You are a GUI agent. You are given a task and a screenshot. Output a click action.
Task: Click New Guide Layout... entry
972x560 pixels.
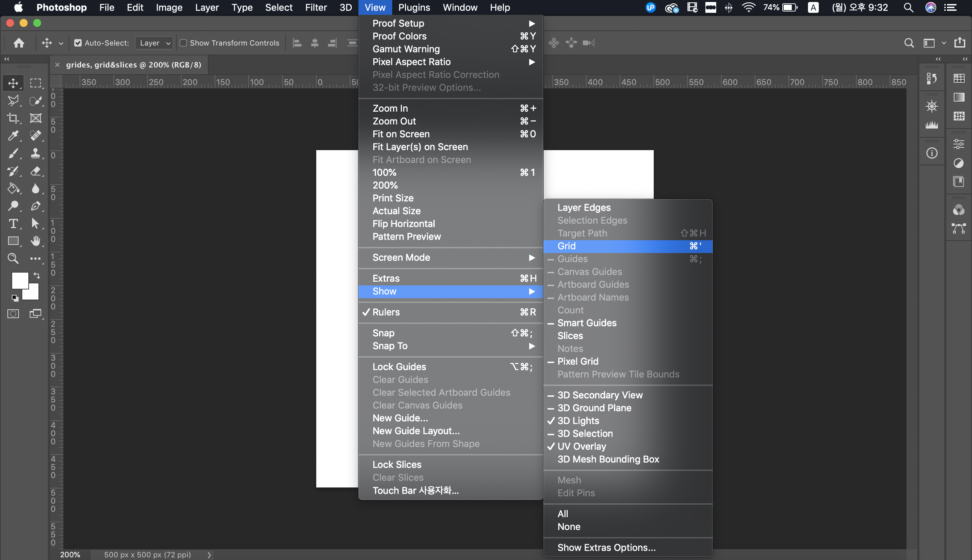point(416,431)
